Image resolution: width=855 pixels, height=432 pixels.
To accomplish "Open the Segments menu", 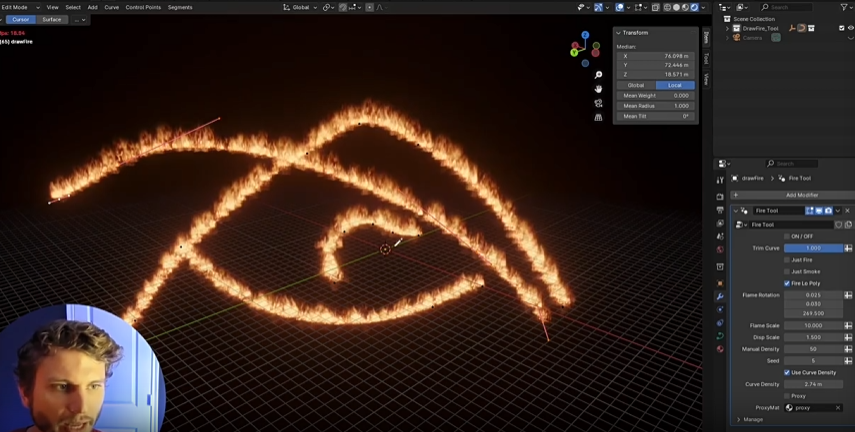I will pyautogui.click(x=180, y=7).
